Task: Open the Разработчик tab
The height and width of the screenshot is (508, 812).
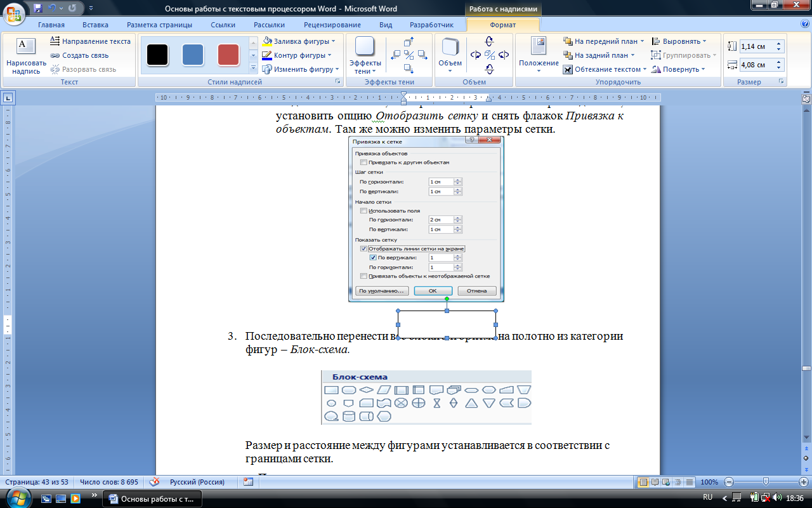Action: pyautogui.click(x=431, y=25)
